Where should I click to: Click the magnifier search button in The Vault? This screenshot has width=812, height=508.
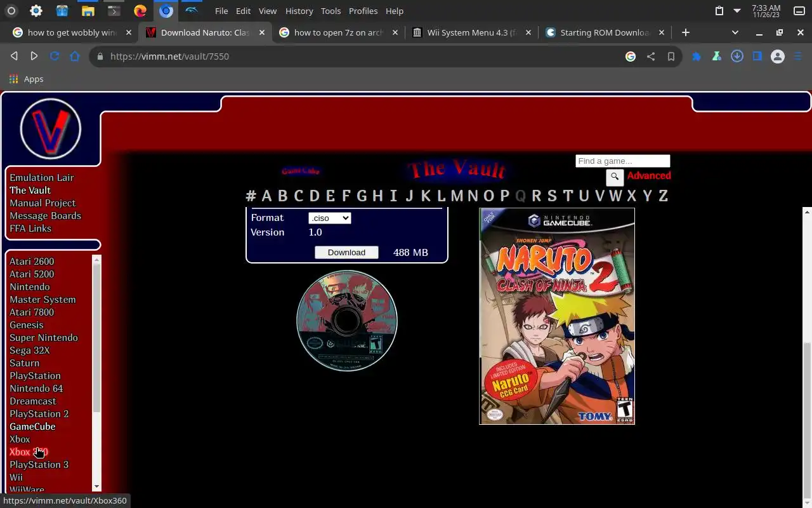click(x=615, y=177)
